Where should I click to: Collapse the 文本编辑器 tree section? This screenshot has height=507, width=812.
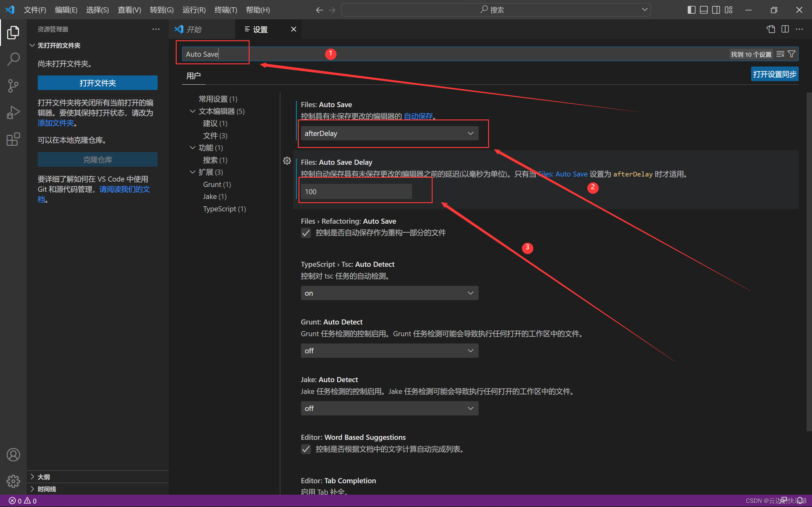[x=192, y=111]
